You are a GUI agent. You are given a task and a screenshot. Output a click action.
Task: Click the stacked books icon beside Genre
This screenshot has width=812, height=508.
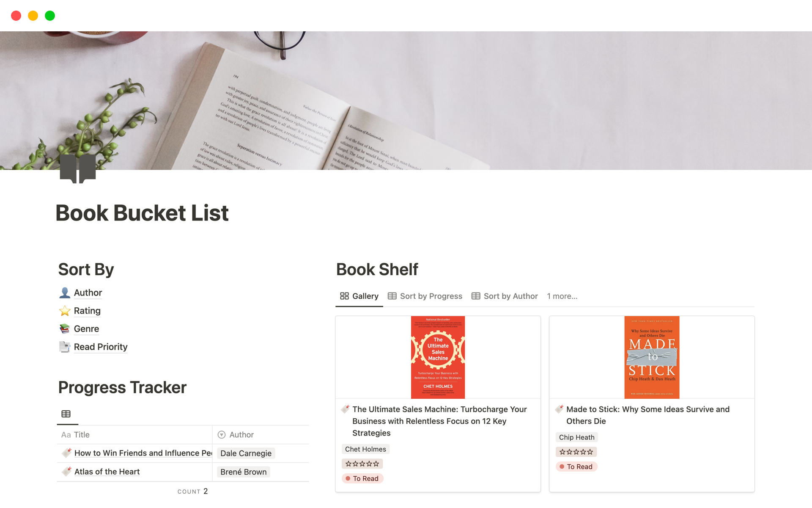[64, 329]
